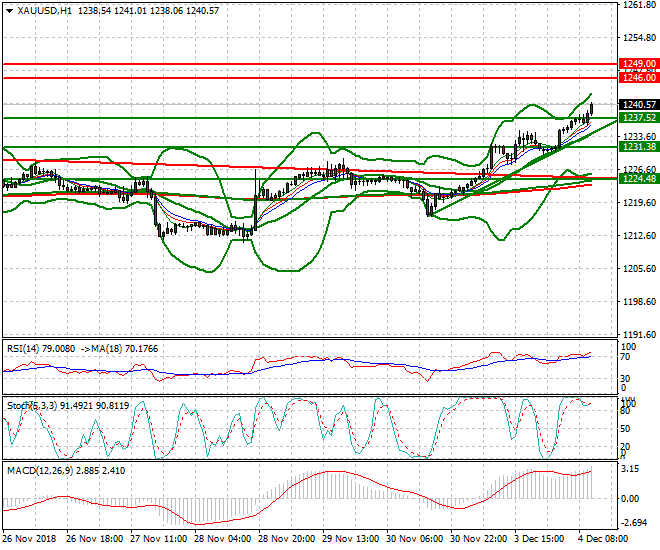Screen dimensions: 660x550
Task: Click the chart menu triangle beside XAUUSD
Action: pos(8,10)
